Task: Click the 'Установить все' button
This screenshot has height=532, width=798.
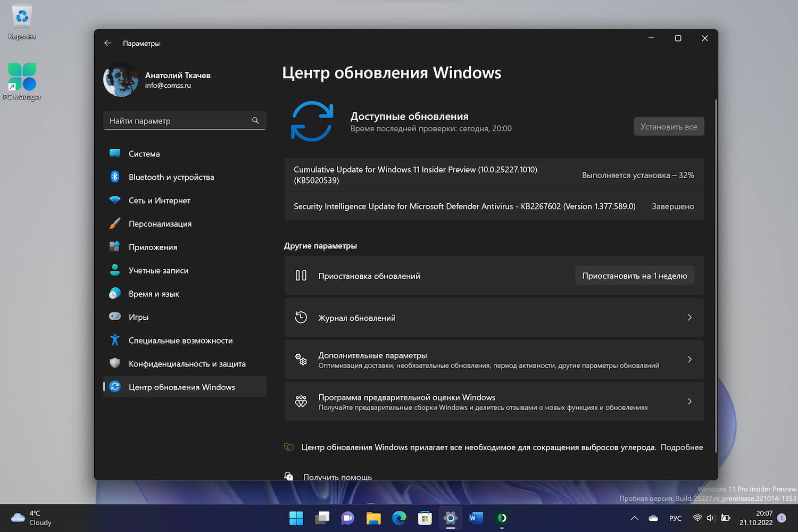Action: (669, 127)
